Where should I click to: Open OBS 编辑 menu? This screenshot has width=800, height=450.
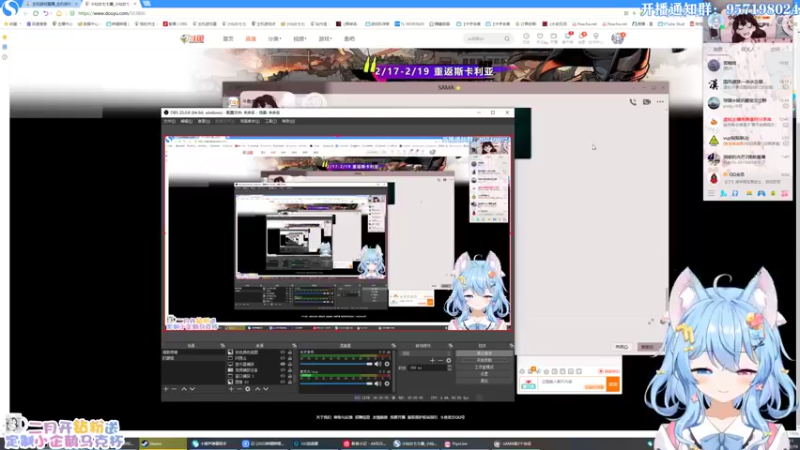[186, 121]
